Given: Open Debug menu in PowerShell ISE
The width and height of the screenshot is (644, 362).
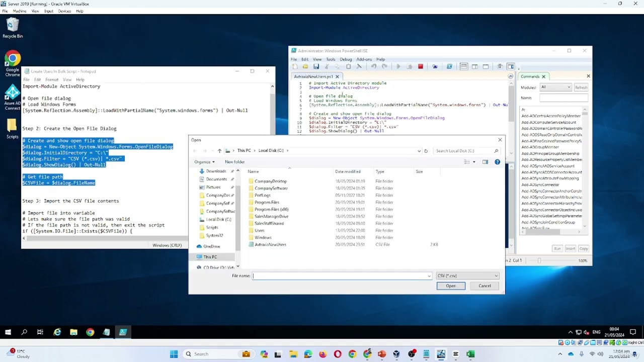Looking at the screenshot, I should coord(346,59).
